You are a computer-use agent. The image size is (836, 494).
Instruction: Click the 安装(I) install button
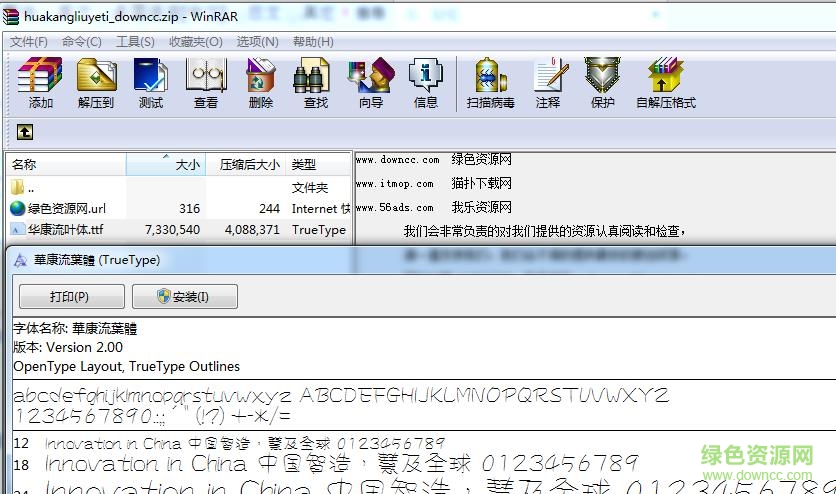(185, 296)
